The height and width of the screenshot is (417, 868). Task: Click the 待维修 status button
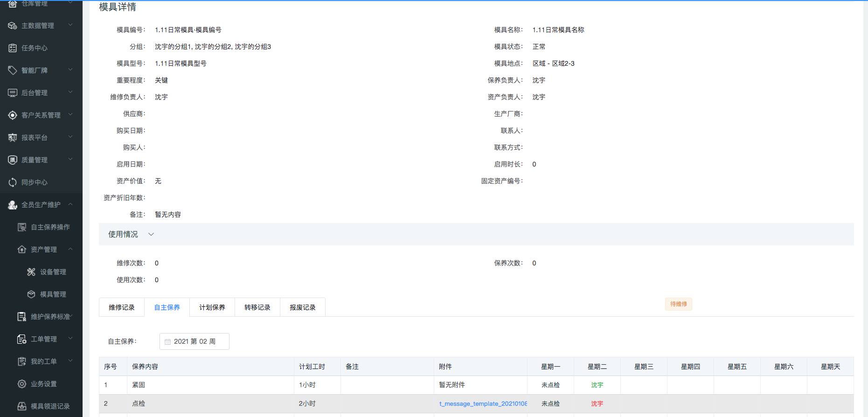[678, 304]
